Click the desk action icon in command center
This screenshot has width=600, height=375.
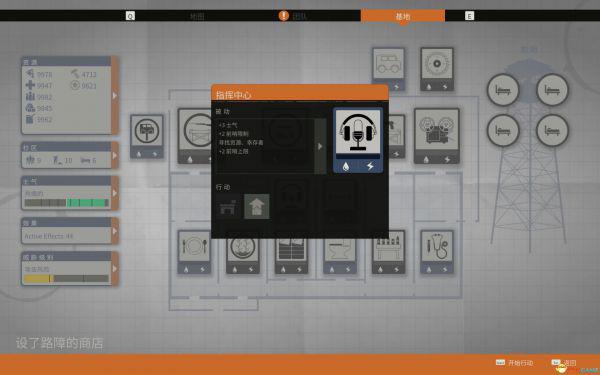pos(228,207)
